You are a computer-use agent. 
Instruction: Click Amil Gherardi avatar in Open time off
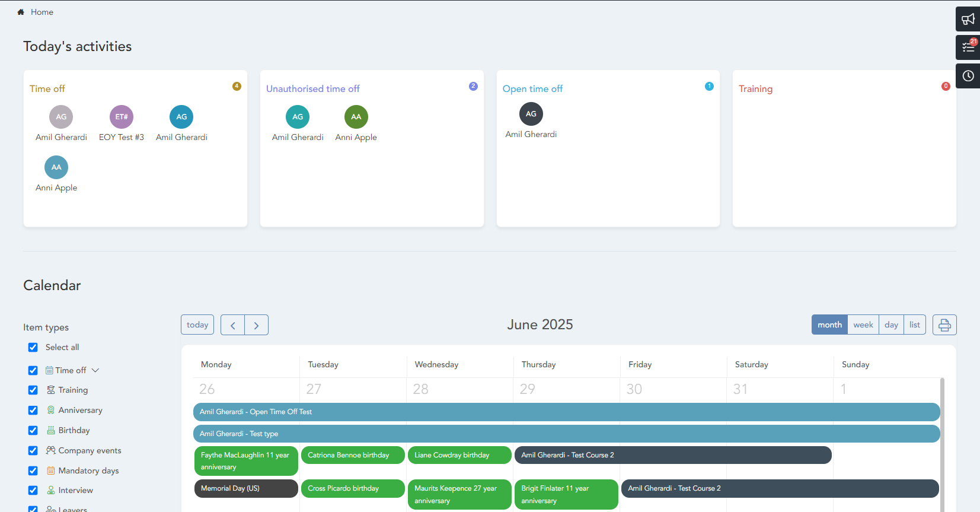point(531,114)
